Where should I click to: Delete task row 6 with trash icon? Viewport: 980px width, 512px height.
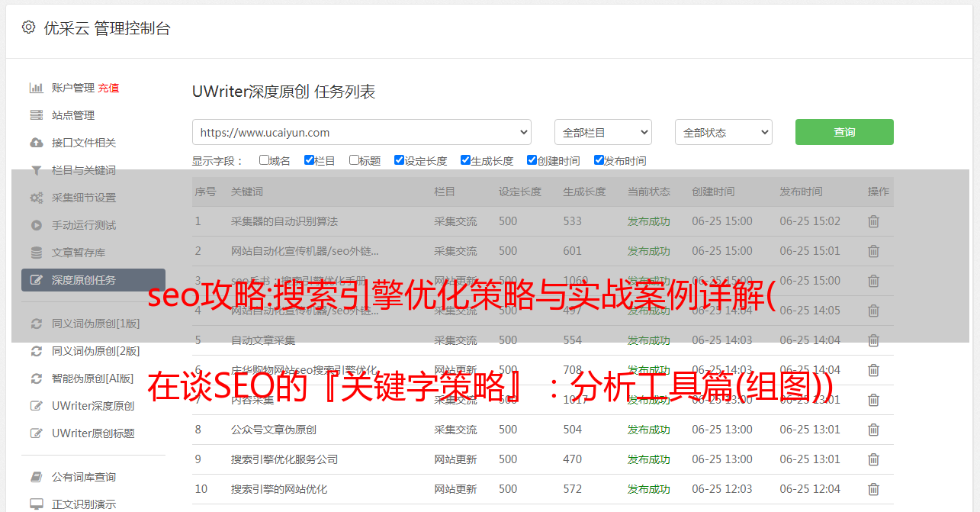pos(873,370)
